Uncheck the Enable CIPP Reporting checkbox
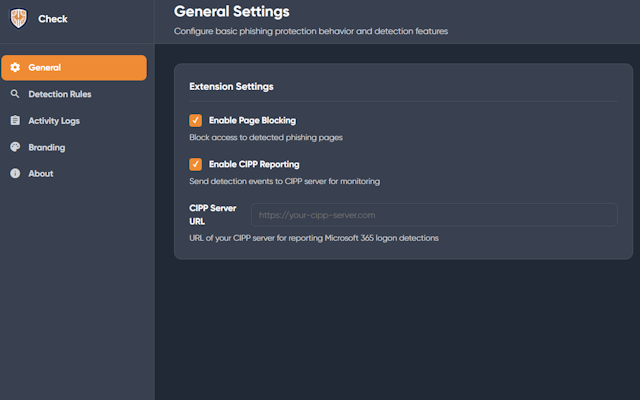The image size is (640, 400). (x=195, y=164)
